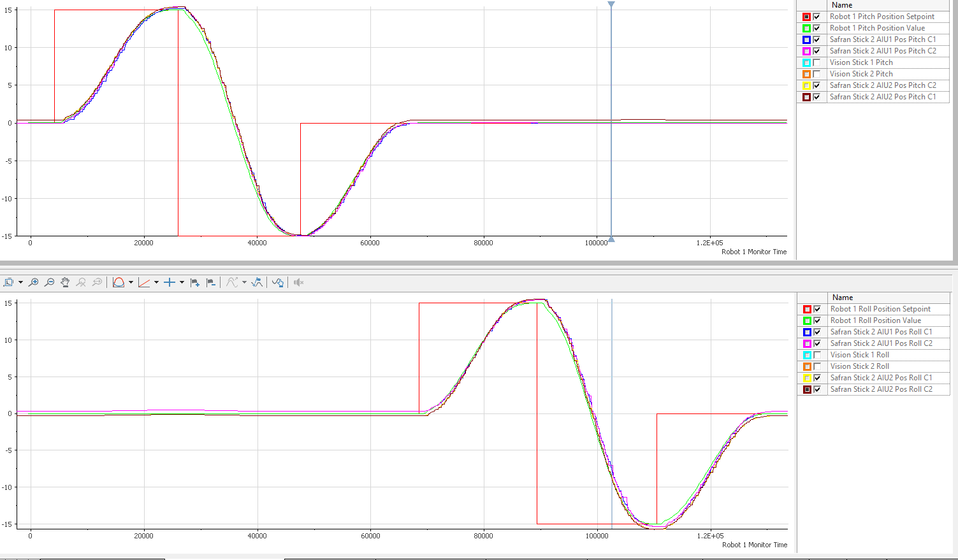Enable the Vision Stick 1 Pitch checkbox

coord(816,62)
